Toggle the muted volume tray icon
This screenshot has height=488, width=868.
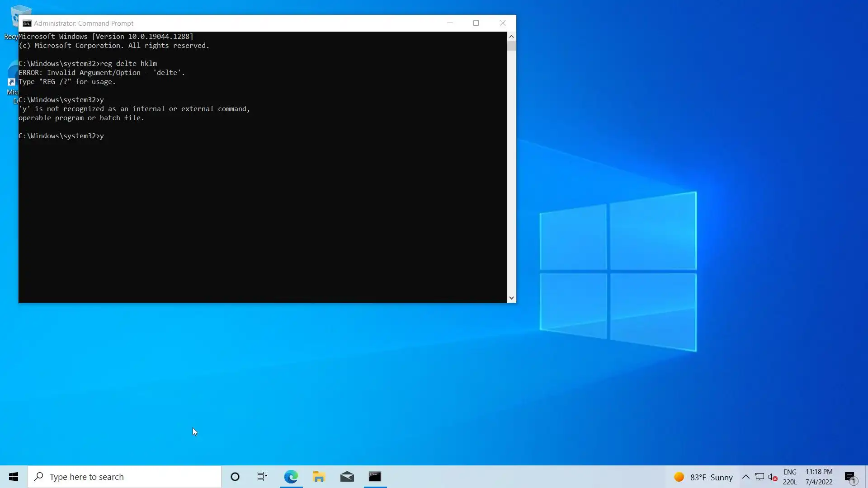(x=773, y=477)
